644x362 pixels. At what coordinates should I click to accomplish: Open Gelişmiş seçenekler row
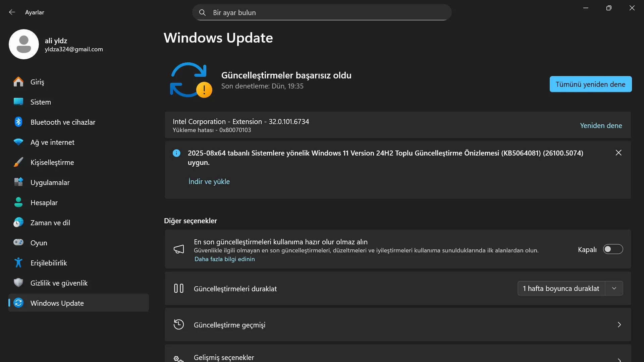coord(398,354)
